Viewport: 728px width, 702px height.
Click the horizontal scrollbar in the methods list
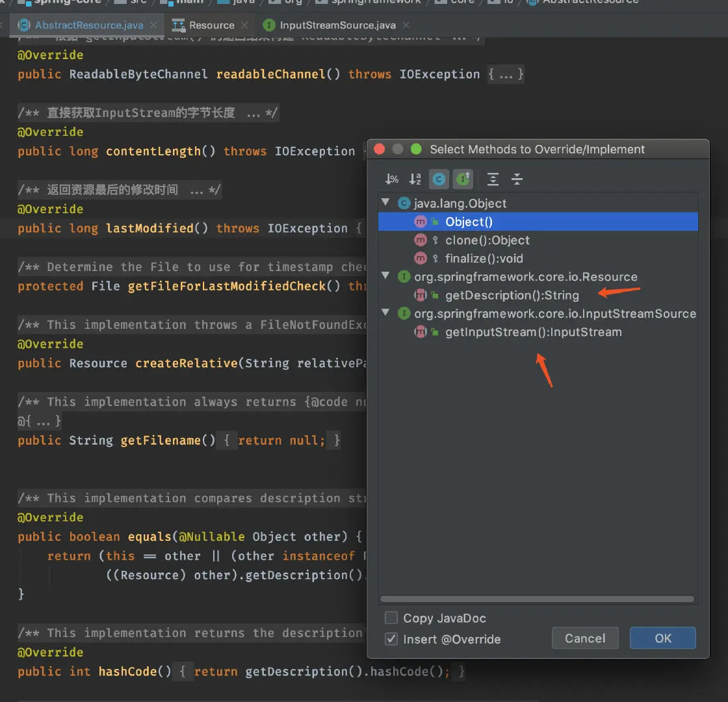click(x=537, y=599)
